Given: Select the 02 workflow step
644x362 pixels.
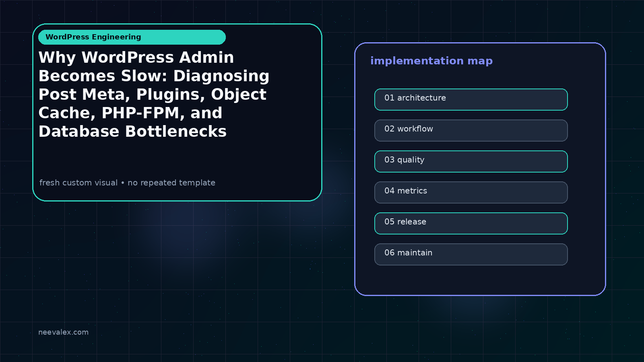Looking at the screenshot, I should pyautogui.click(x=471, y=130).
